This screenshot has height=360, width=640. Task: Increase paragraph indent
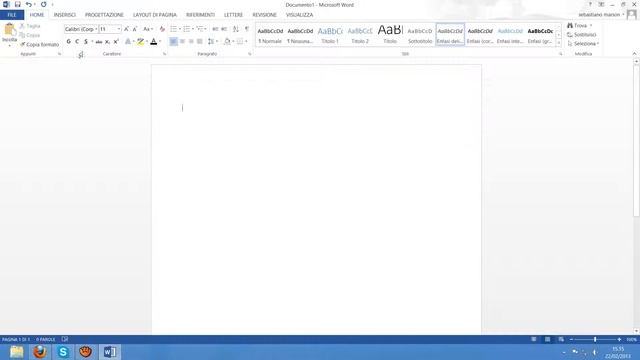coord(224,29)
